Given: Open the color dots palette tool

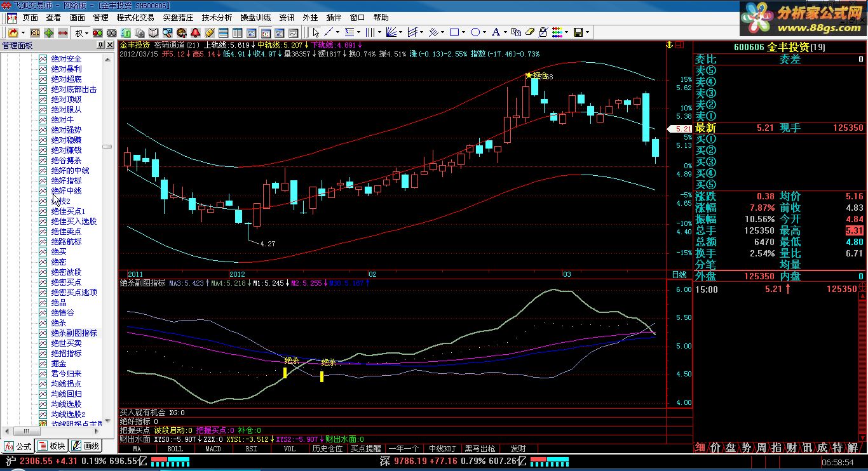Looking at the screenshot, I should point(557,32).
